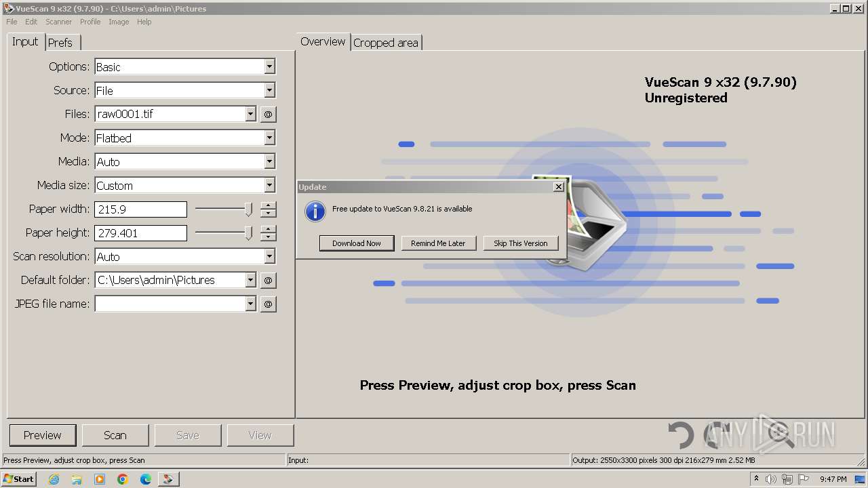868x488 pixels.
Task: Open the Edit menu
Action: coord(31,22)
